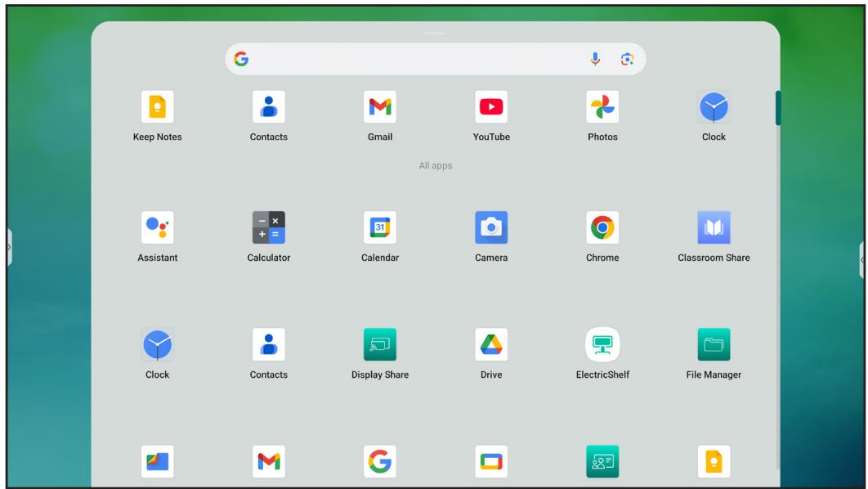
Task: Tap the microphone for voice search
Action: [x=595, y=59]
